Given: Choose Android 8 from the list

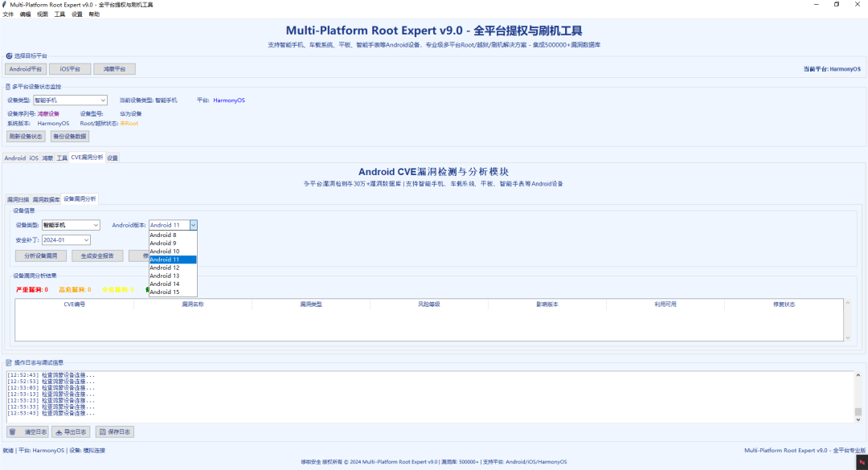Looking at the screenshot, I should pyautogui.click(x=173, y=235).
